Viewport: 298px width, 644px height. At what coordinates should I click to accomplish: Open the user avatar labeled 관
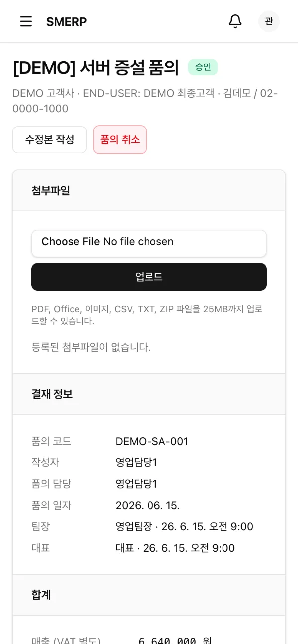click(269, 21)
